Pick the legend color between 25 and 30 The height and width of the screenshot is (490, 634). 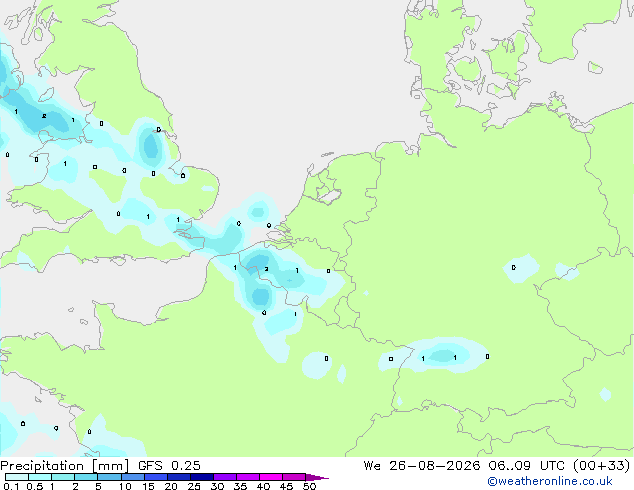pos(202,477)
